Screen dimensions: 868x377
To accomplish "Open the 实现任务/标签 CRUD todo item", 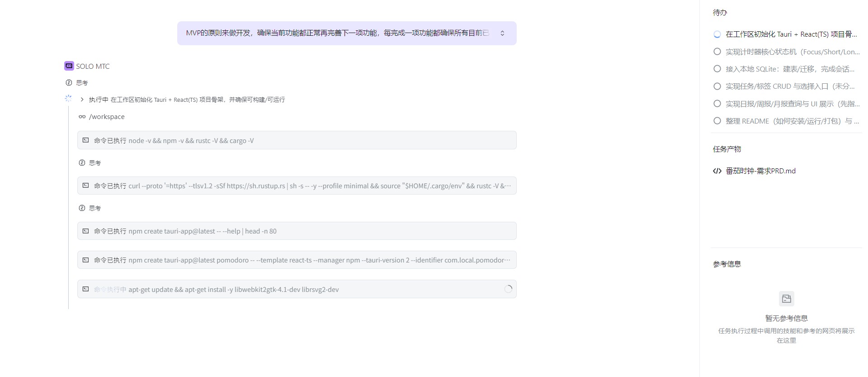I will [x=790, y=86].
